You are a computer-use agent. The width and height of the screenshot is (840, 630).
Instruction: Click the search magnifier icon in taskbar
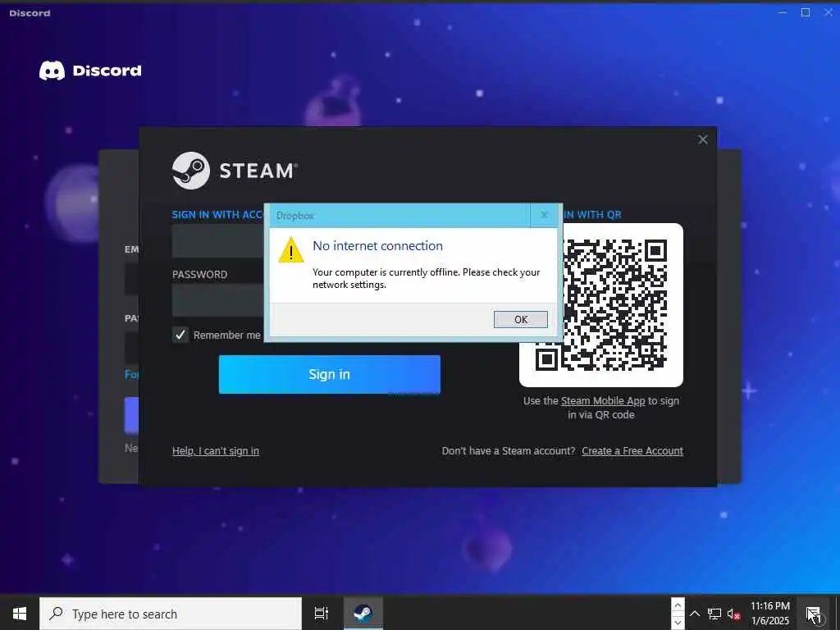click(x=57, y=614)
